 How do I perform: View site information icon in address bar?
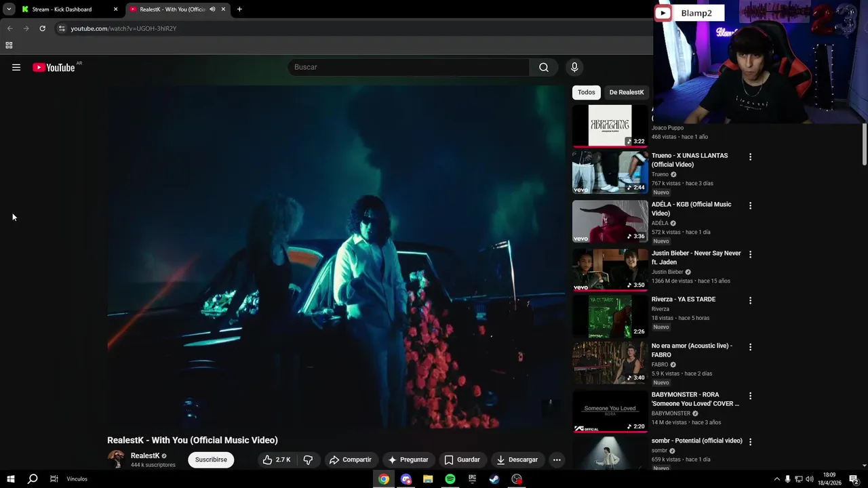pyautogui.click(x=62, y=28)
